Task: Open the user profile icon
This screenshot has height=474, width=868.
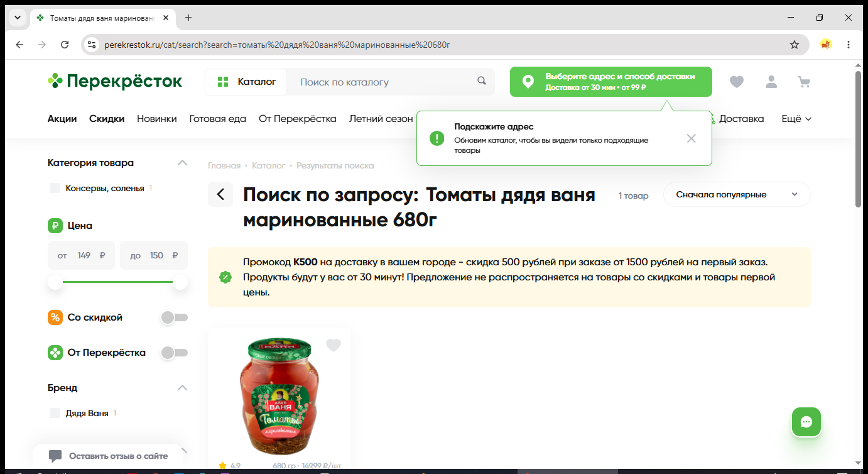Action: pos(771,82)
